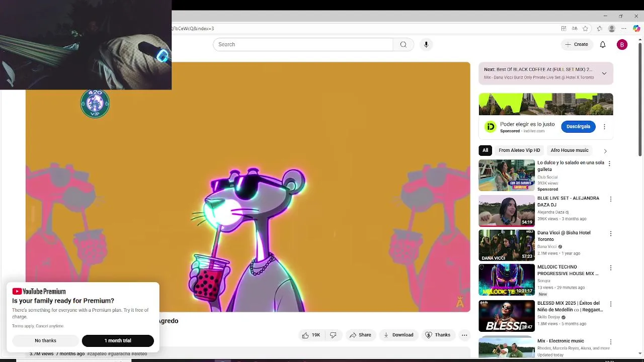Open browser split-screen apps icon
The image size is (644, 362).
(x=563, y=29)
